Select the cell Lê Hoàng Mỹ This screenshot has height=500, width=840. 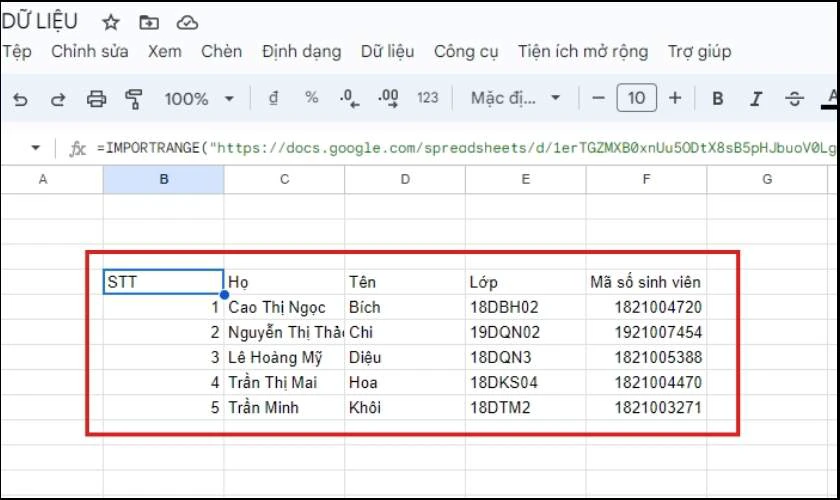284,357
